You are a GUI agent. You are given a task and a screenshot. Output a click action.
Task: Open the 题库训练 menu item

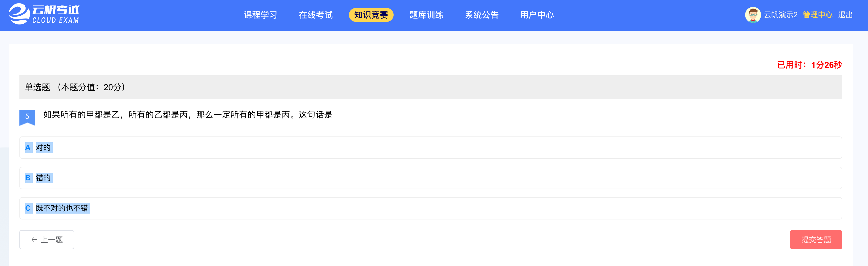tap(426, 15)
